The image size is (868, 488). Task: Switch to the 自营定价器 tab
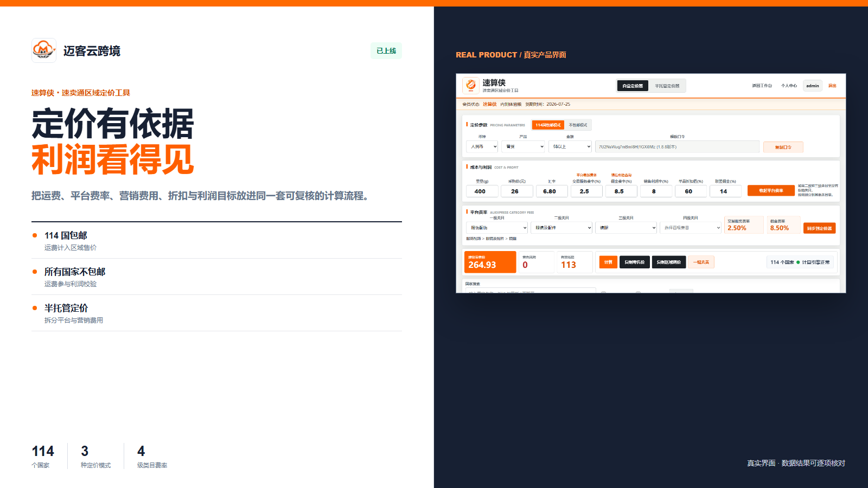coord(633,86)
